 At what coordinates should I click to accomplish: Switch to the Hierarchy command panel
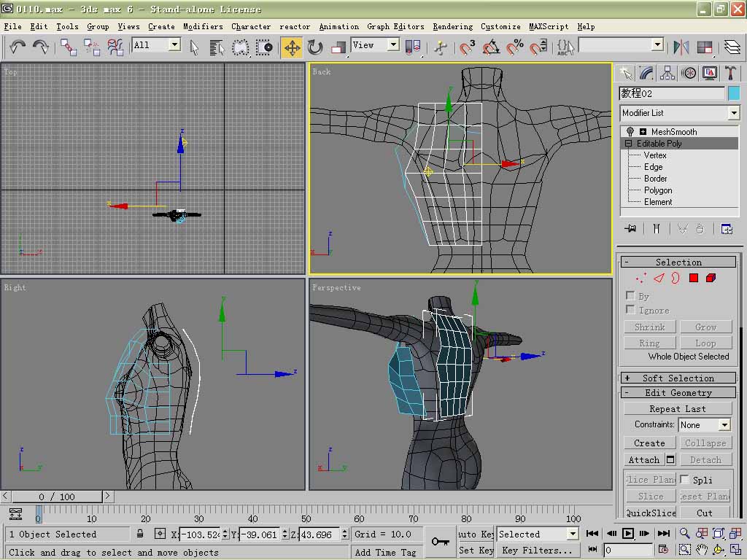click(x=667, y=73)
